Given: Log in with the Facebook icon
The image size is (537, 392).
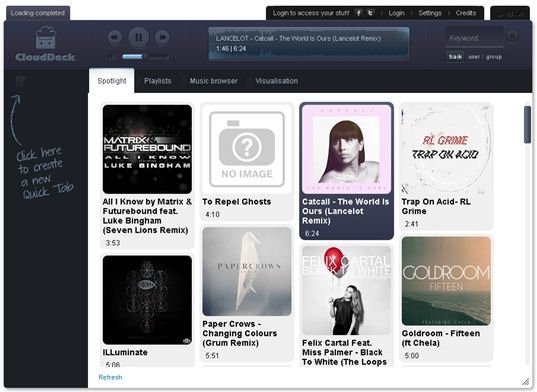Looking at the screenshot, I should [358, 13].
